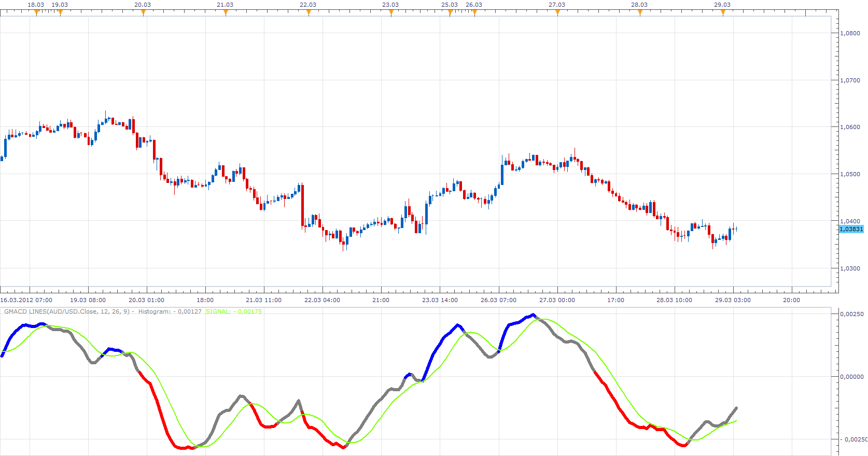Click the 0,00000 indicator scale label
The image size is (868, 456).
[x=852, y=377]
